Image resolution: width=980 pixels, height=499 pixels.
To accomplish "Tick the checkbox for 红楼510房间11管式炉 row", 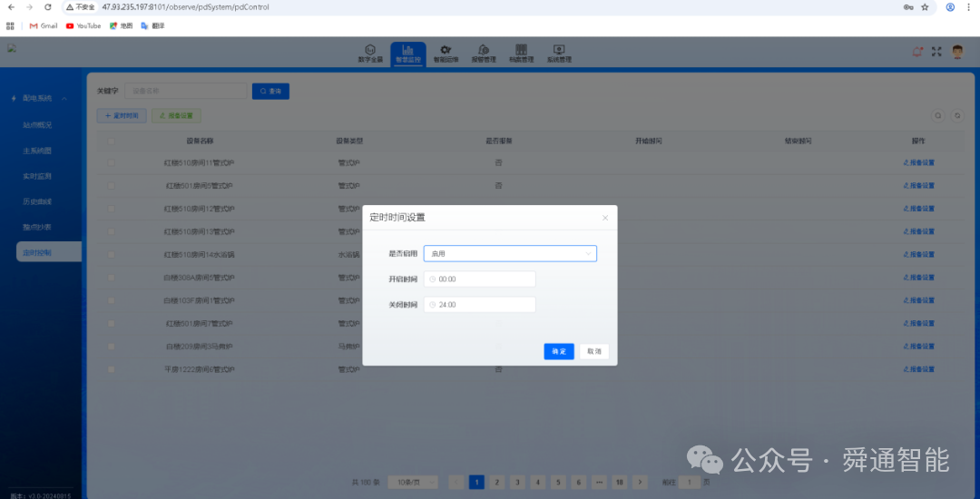I will coord(112,163).
